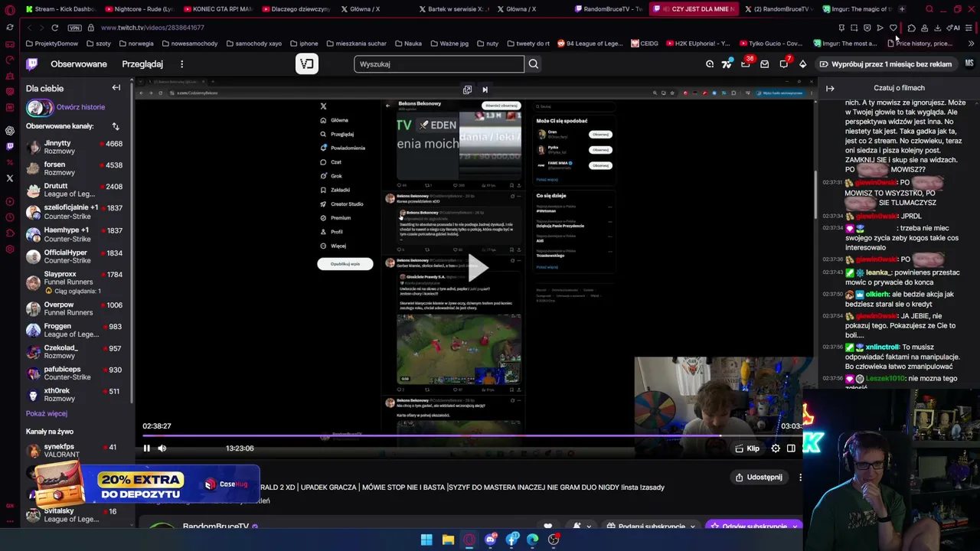Open the synekfps live channel
The height and width of the screenshot is (551, 980).
click(74, 450)
